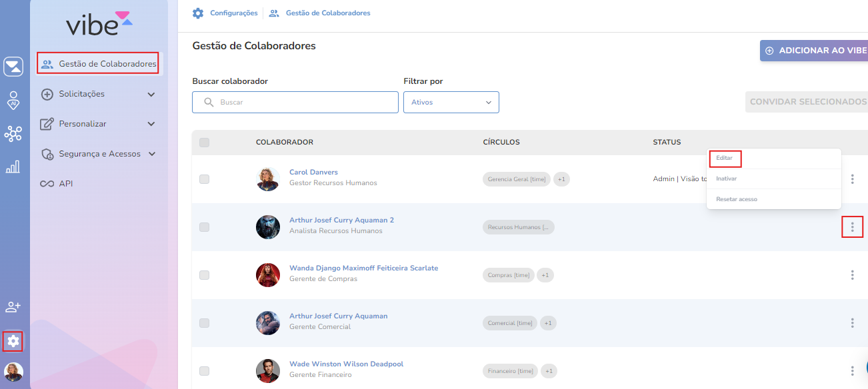The width and height of the screenshot is (868, 389).
Task: Open the Filtrar por Ativos dropdown
Action: tap(451, 103)
